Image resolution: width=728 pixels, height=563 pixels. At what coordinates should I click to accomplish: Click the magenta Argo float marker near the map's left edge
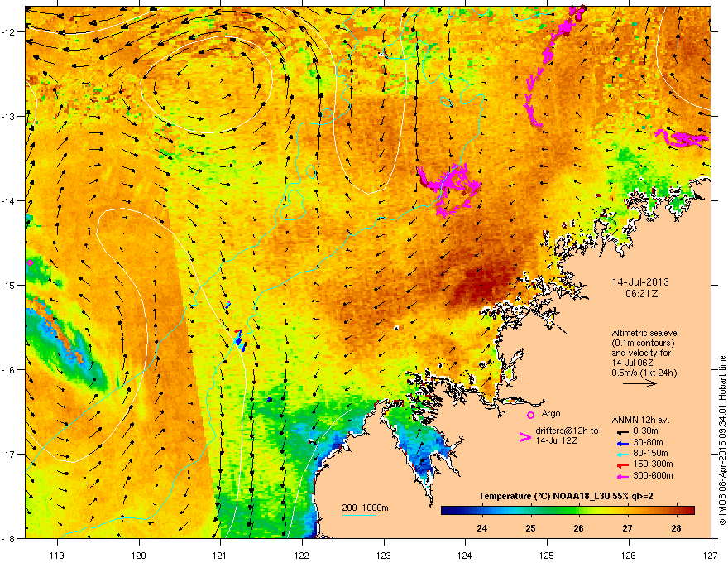[x=30, y=263]
